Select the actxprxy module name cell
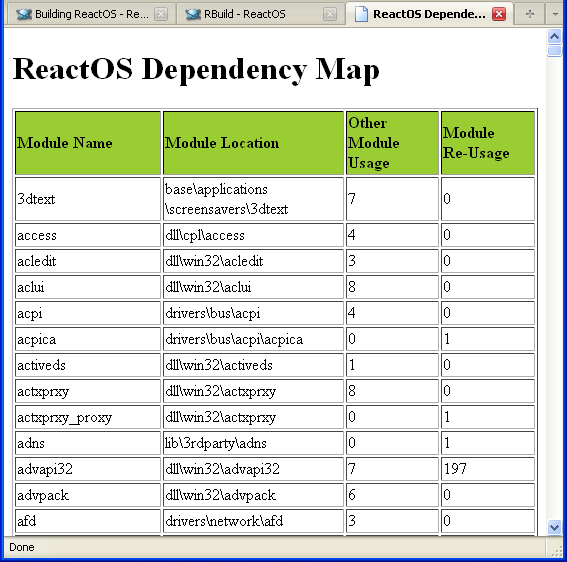The image size is (567, 562). pyautogui.click(x=88, y=391)
